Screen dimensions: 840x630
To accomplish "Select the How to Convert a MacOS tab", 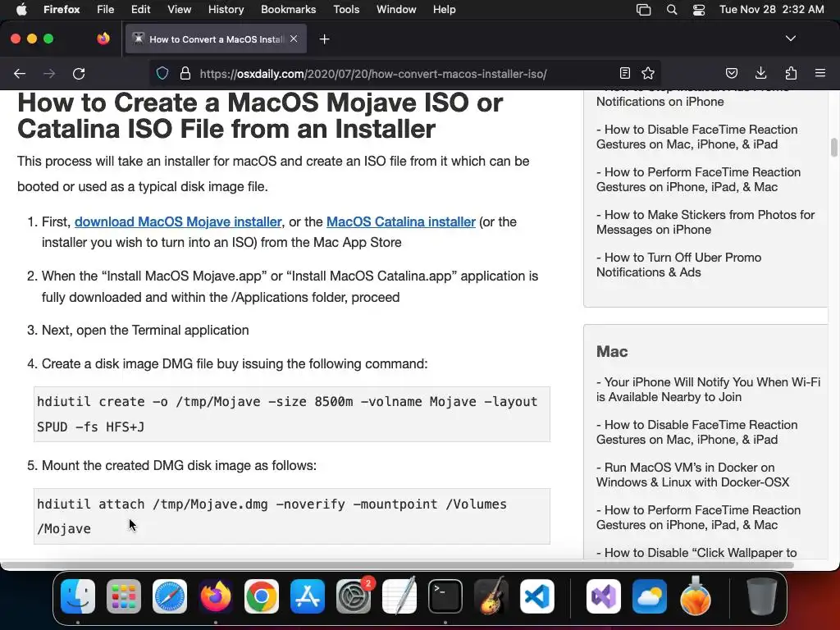I will coord(216,39).
